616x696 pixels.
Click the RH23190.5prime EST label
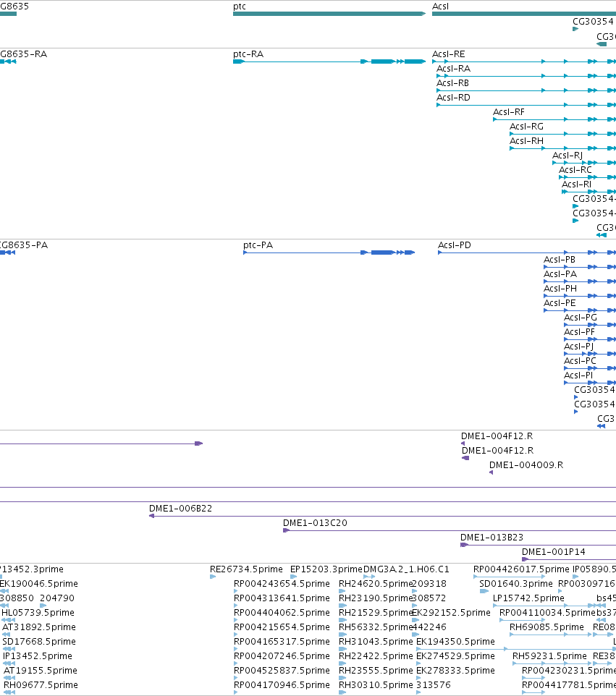(376, 598)
